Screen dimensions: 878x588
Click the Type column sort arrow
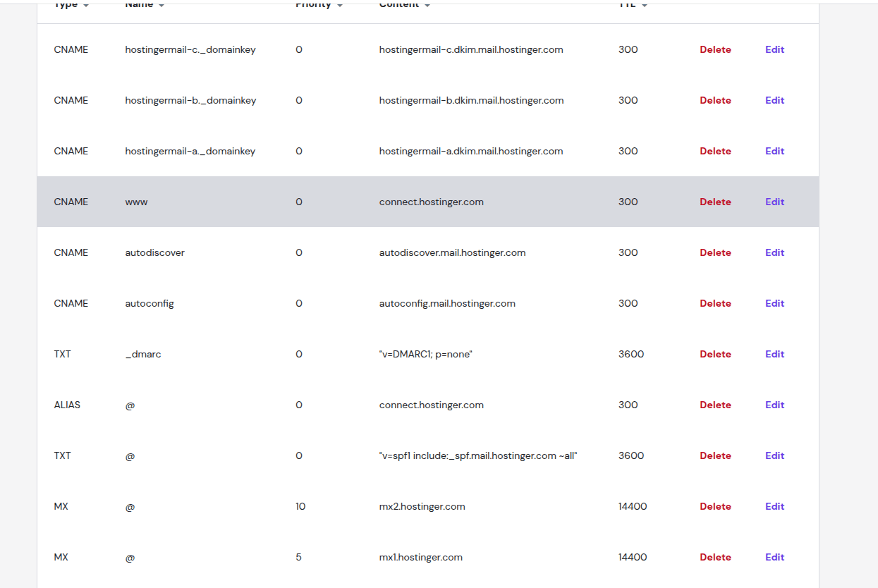coord(87,4)
